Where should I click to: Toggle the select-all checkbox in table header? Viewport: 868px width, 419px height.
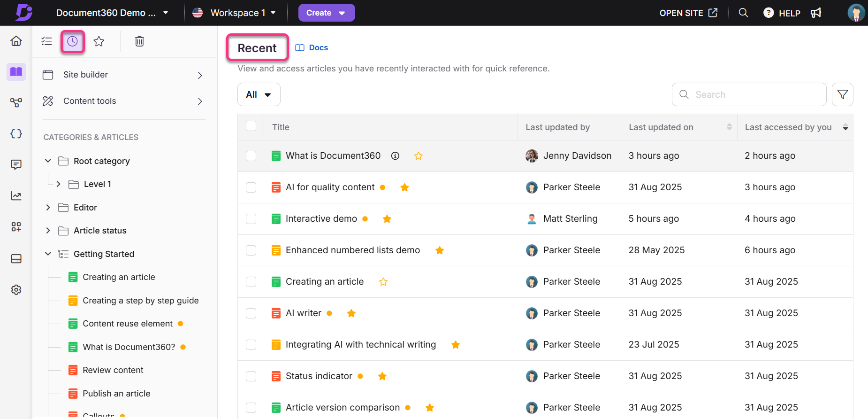[251, 126]
